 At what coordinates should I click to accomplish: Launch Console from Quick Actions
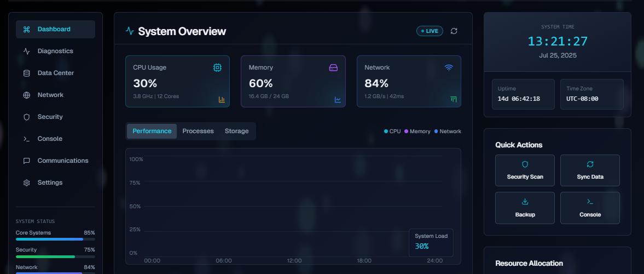tap(590, 208)
